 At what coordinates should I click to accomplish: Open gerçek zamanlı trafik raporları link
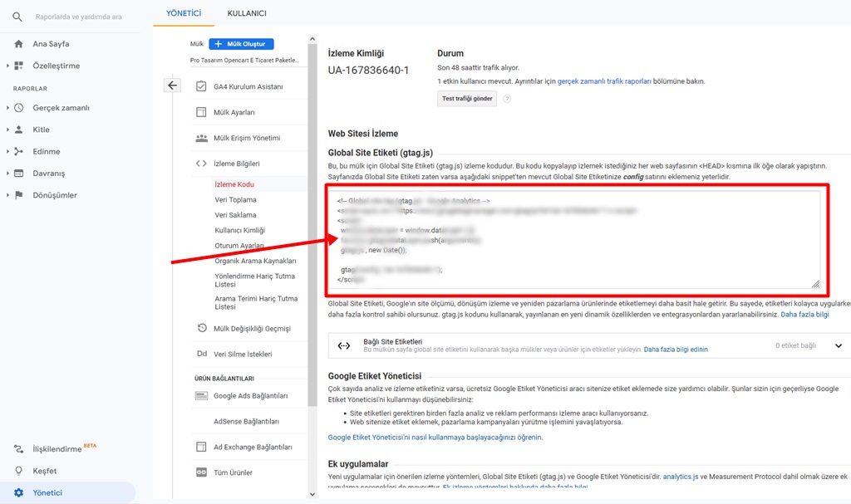[604, 81]
